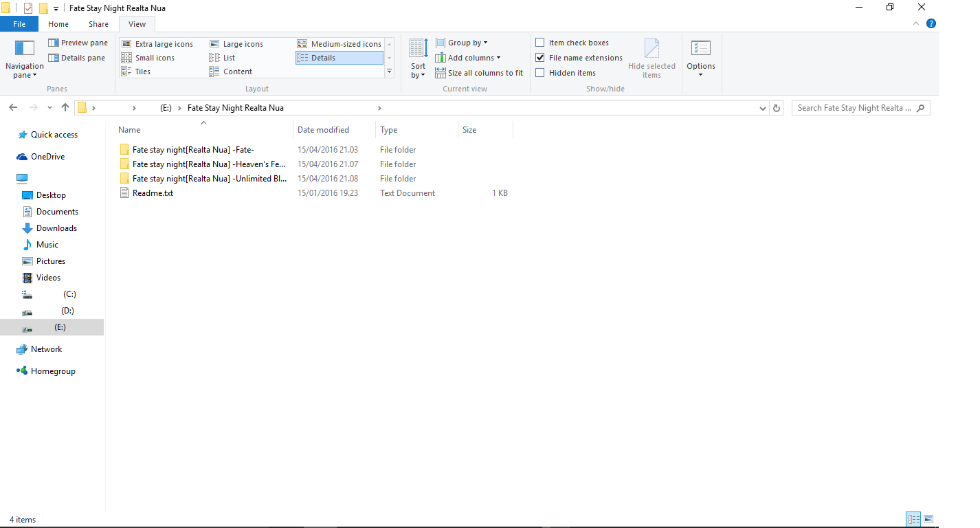Open OneDrive in navigation pane
Image resolution: width=980 pixels, height=528 pixels.
41,157
